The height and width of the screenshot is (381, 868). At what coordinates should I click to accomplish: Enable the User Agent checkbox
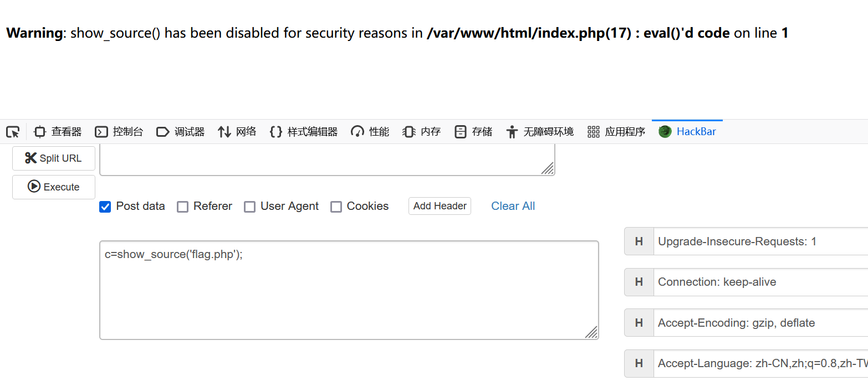coord(250,207)
